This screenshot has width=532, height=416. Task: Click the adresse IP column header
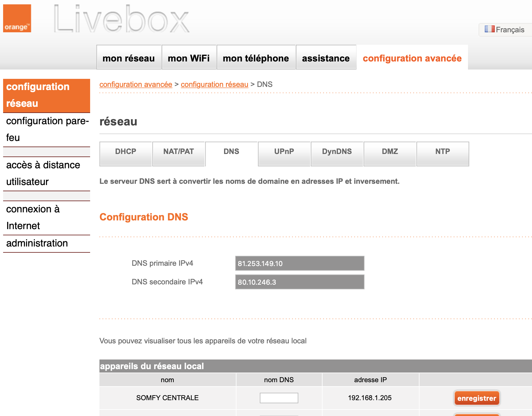[x=370, y=380]
